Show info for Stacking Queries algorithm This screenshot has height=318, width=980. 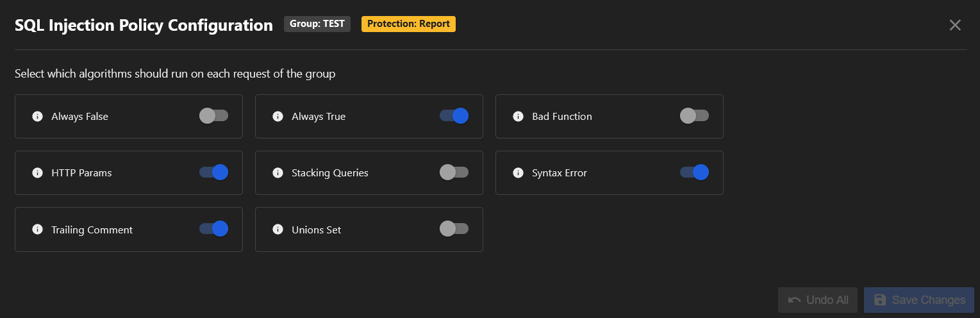[x=278, y=173]
